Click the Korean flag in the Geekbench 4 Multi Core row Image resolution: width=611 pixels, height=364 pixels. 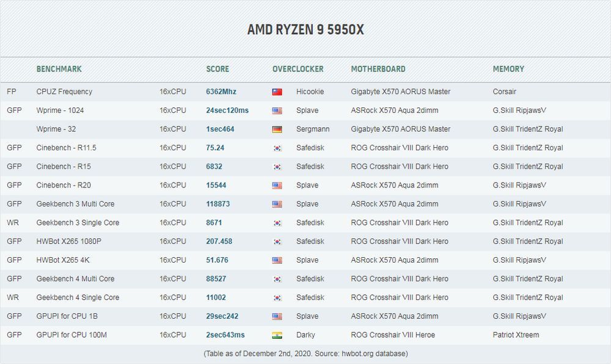277,278
